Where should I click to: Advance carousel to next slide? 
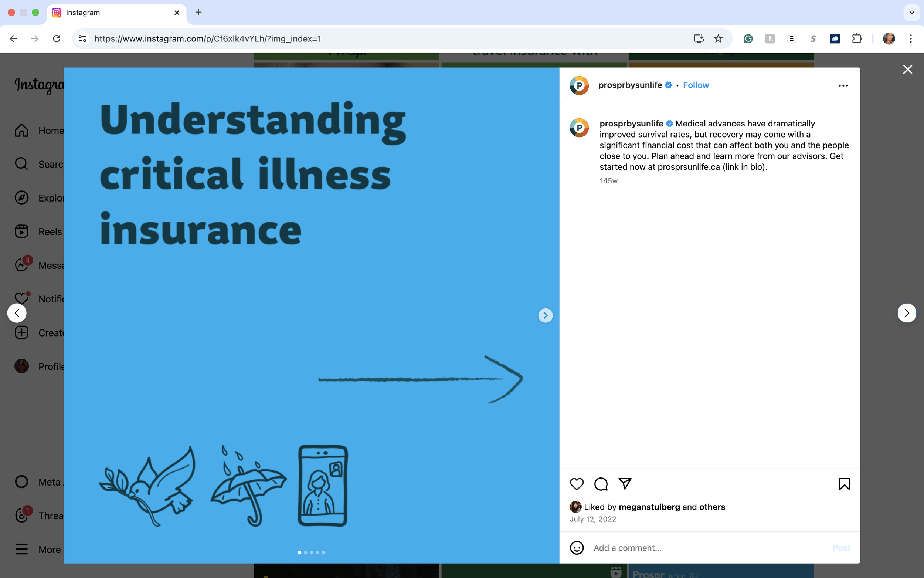pyautogui.click(x=545, y=315)
